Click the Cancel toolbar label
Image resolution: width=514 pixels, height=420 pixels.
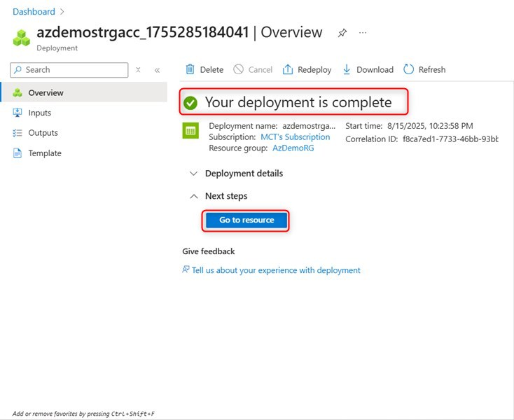click(261, 70)
